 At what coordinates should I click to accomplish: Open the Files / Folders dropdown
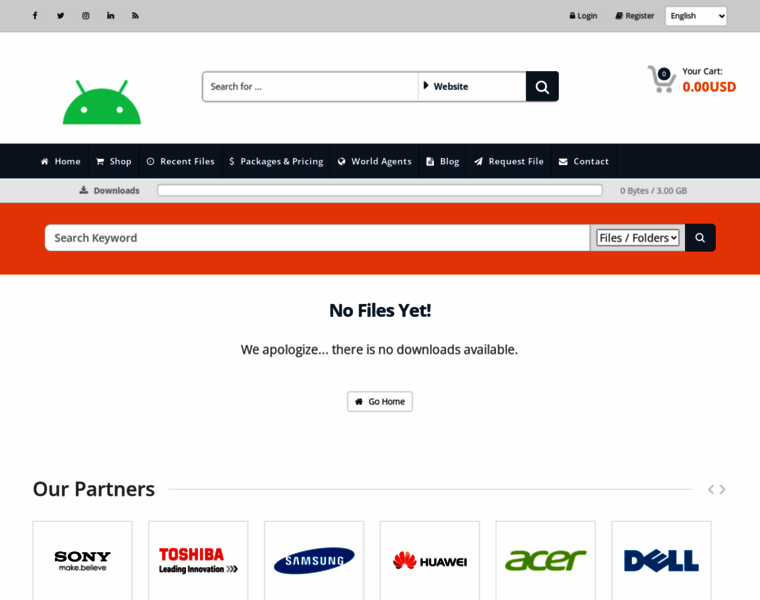[x=637, y=237]
